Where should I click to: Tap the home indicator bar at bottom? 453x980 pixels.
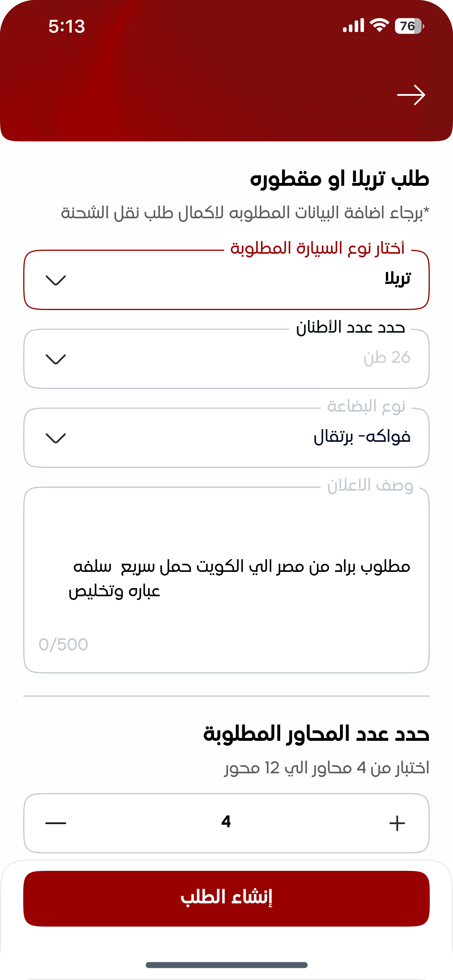(227, 965)
